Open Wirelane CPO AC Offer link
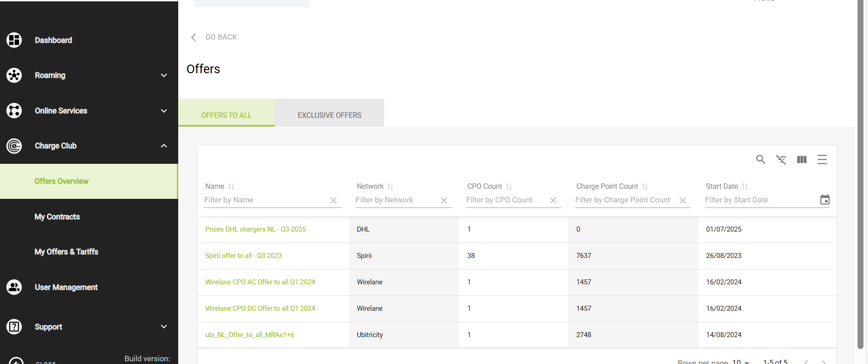Image resolution: width=868 pixels, height=364 pixels. click(260, 282)
